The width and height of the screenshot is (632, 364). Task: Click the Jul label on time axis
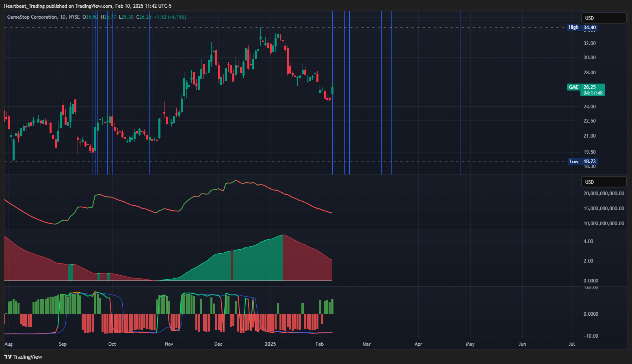pos(571,344)
